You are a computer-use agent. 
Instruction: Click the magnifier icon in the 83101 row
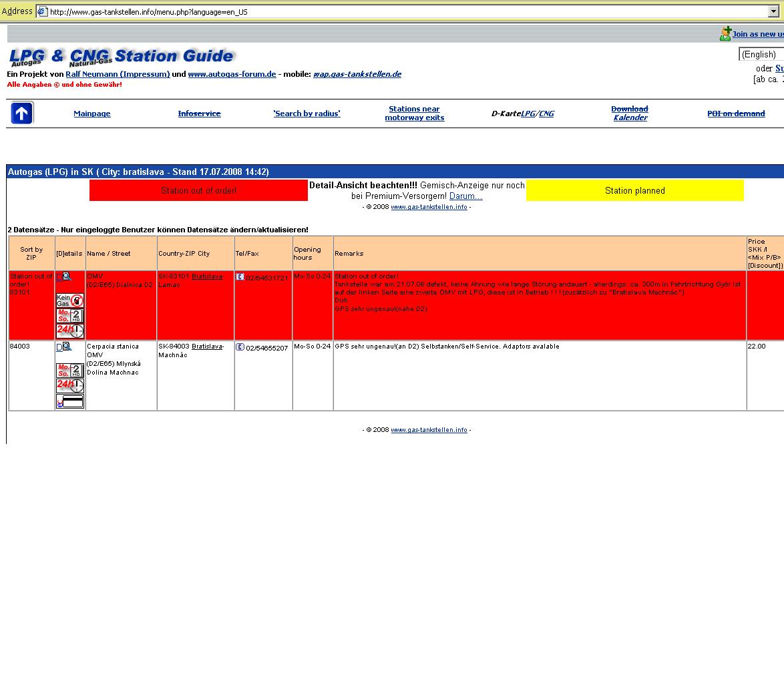[67, 276]
